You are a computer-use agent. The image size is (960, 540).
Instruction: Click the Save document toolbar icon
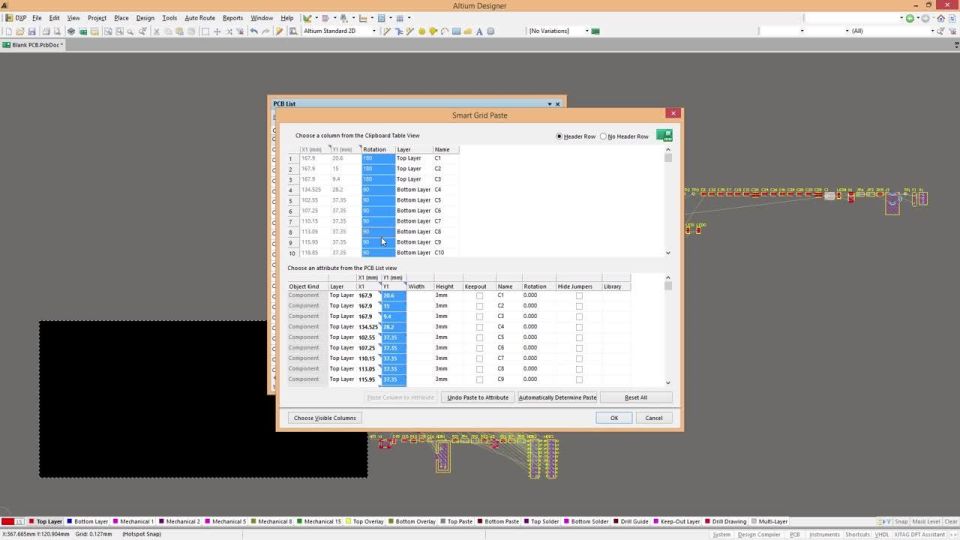(31, 31)
